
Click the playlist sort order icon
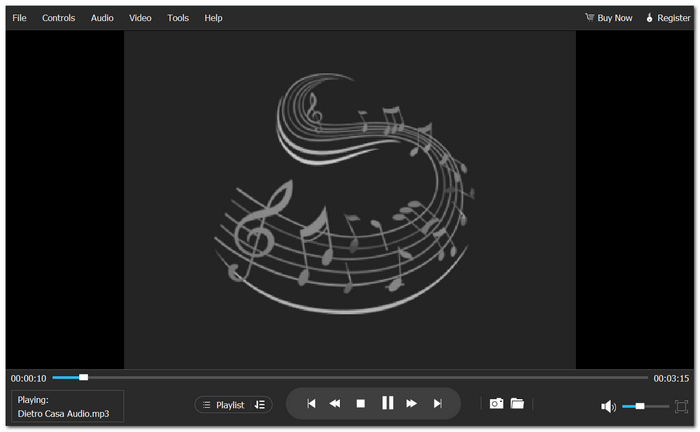260,405
